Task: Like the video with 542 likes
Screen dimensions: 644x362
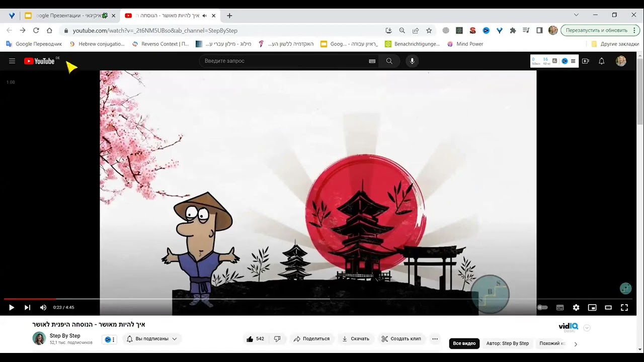Action: tap(256, 339)
